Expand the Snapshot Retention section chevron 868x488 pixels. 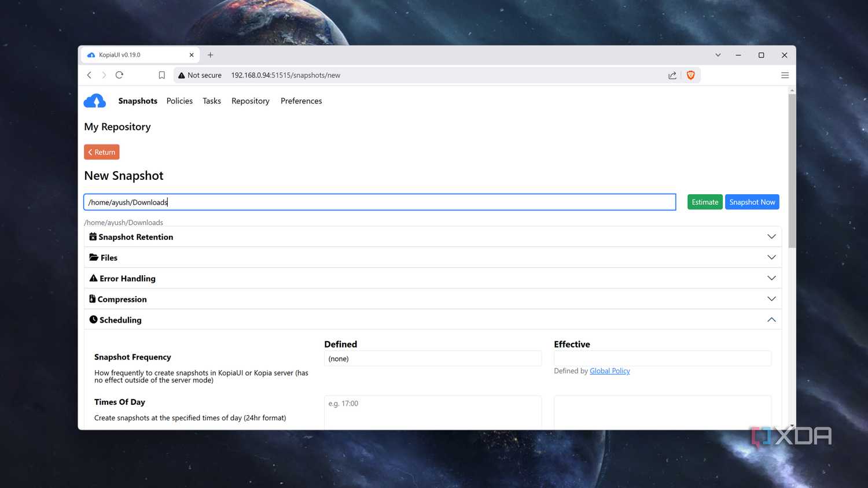(x=771, y=236)
